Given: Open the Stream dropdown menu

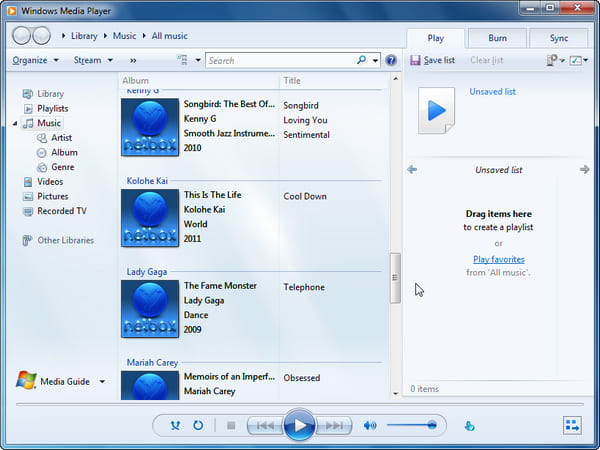Looking at the screenshot, I should 92,60.
